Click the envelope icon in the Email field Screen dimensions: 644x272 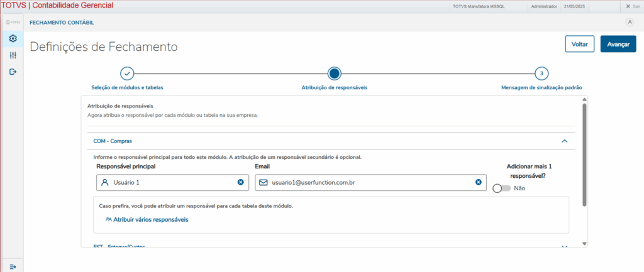(x=264, y=183)
